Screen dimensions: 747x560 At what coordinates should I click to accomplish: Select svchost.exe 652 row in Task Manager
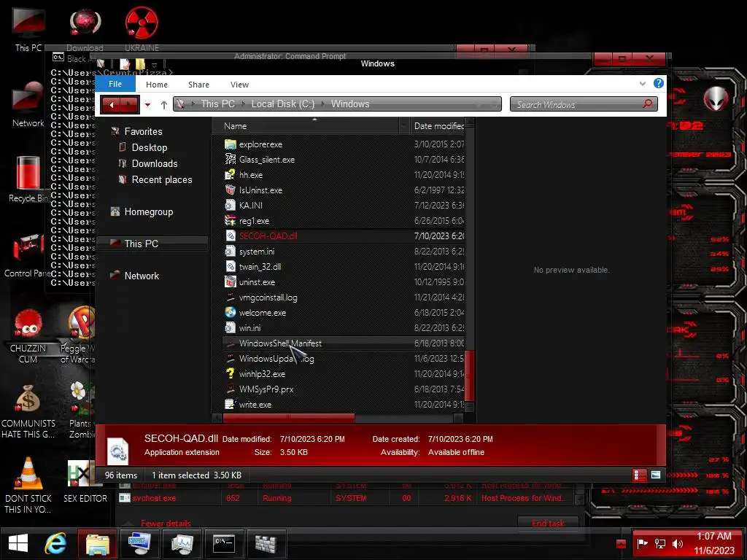(345, 498)
